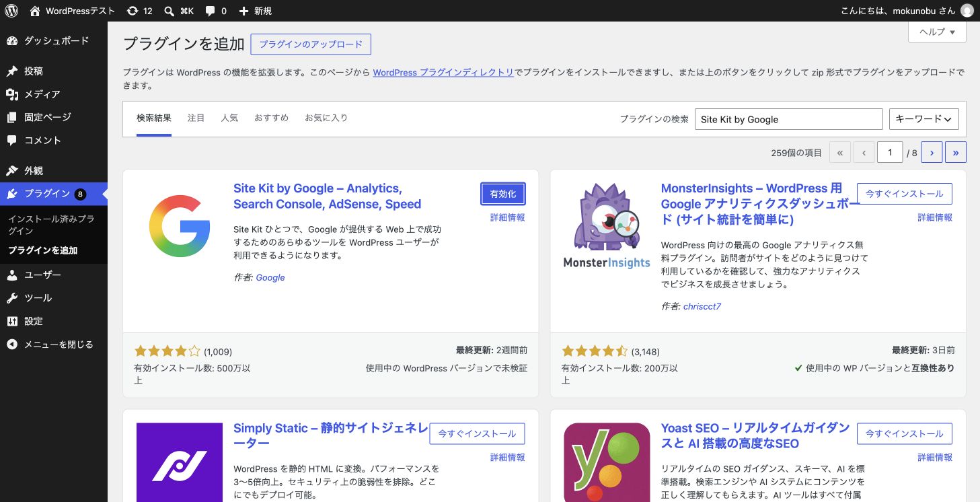Open the WordPressテスト site home link
Image resolution: width=980 pixels, height=502 pixels.
72,11
